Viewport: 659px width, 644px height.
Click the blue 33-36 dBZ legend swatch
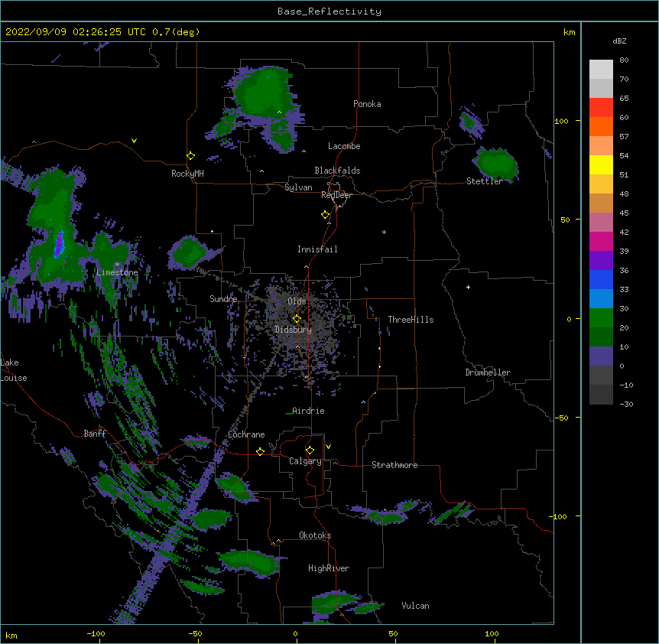pos(601,279)
